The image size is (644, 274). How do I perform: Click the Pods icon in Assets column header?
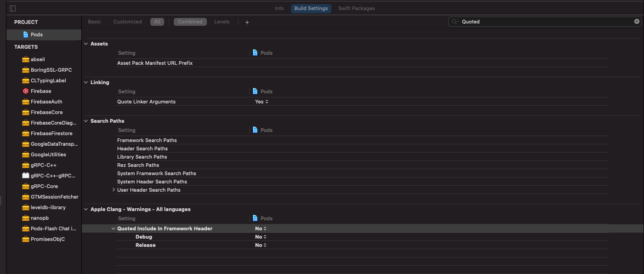tap(255, 53)
